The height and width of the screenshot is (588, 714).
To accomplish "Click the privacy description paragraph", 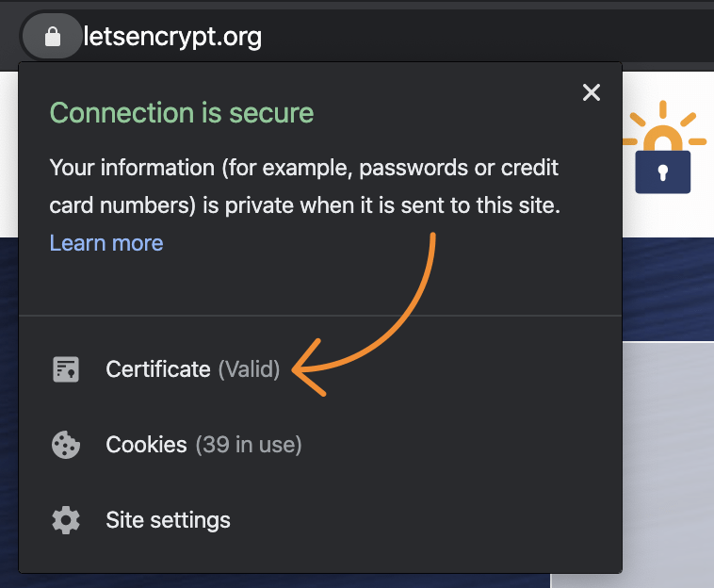I will point(304,187).
